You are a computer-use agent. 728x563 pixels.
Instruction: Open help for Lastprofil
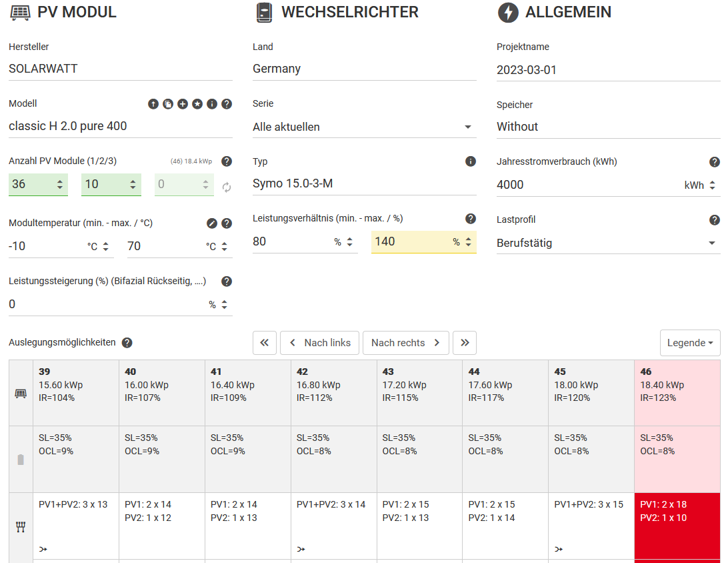pos(715,220)
